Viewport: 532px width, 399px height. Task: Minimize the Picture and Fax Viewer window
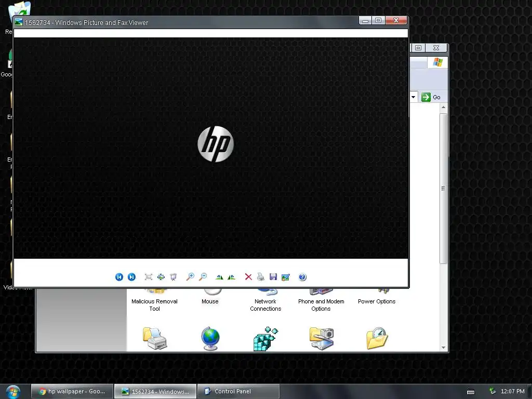(x=365, y=20)
